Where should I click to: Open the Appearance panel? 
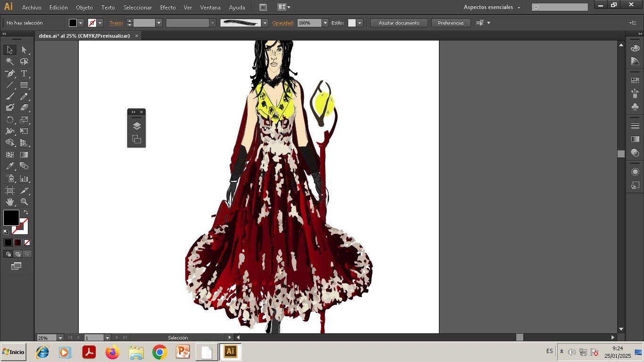635,172
